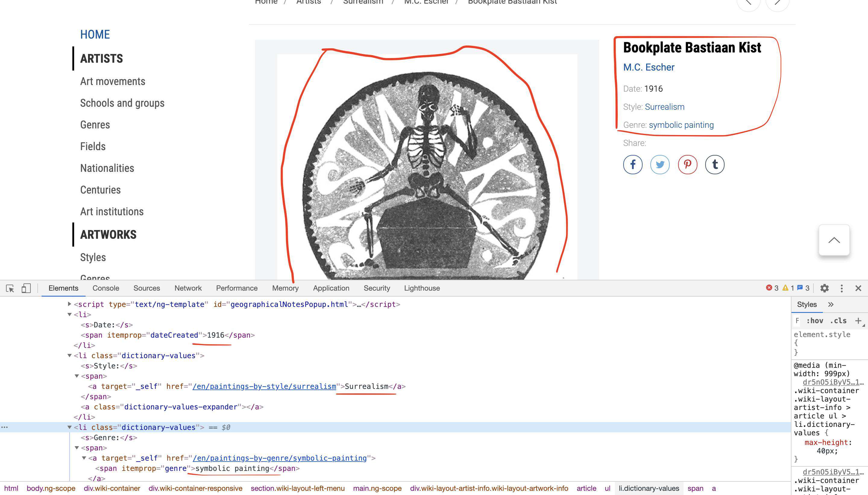The height and width of the screenshot is (495, 868).
Task: Go to previous artwork arrow
Action: coord(748,3)
